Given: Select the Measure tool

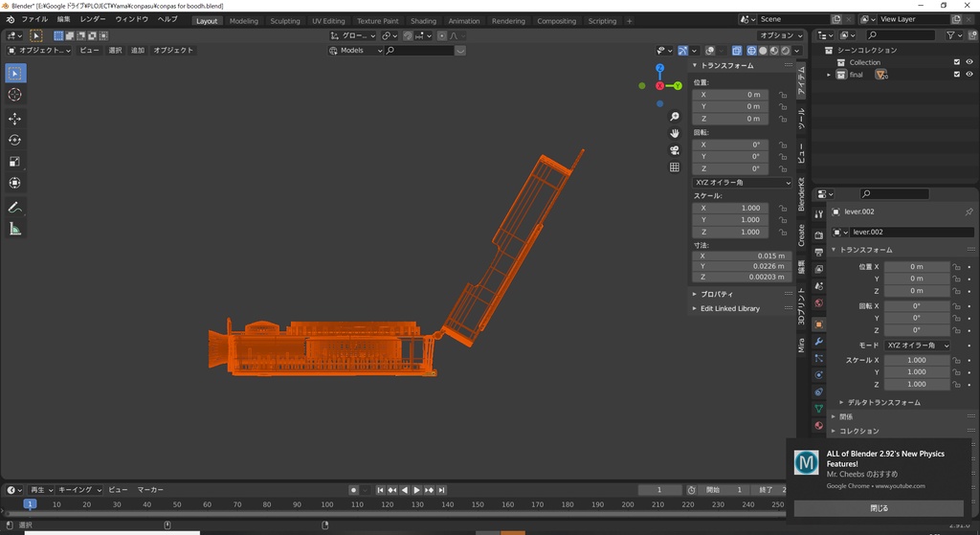Looking at the screenshot, I should [x=15, y=229].
